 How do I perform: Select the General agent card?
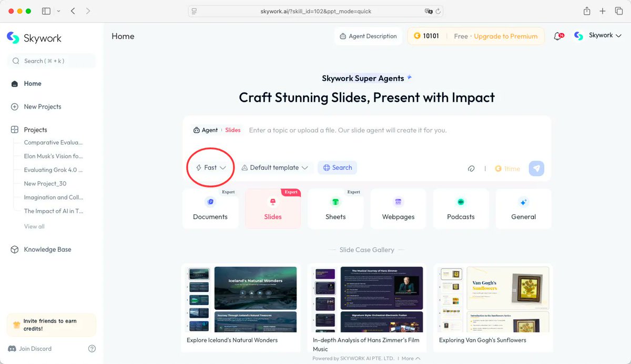tap(524, 209)
